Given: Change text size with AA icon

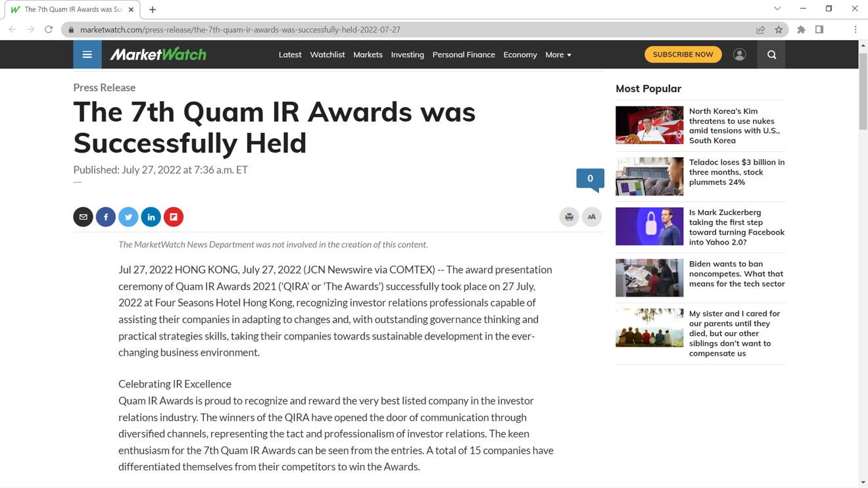Looking at the screenshot, I should click(x=592, y=217).
